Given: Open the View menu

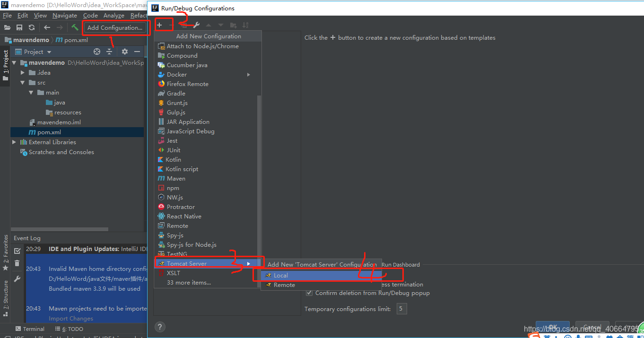Looking at the screenshot, I should (40, 16).
